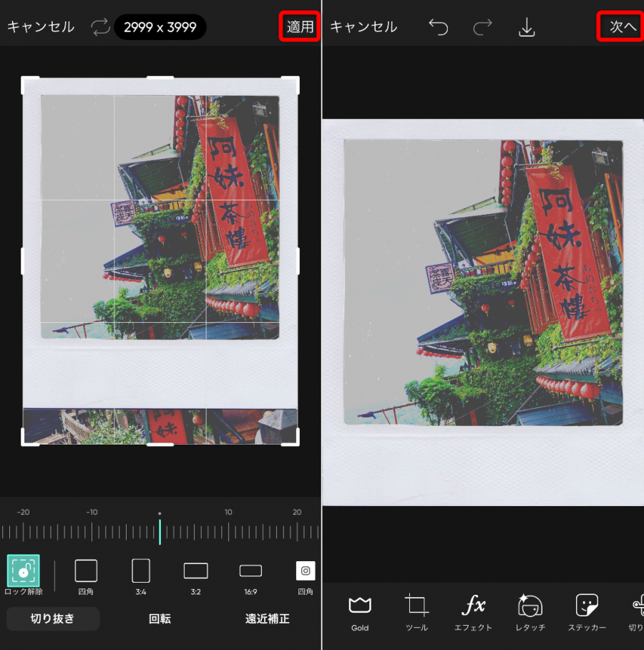Tap the download/save icon

pos(527,27)
